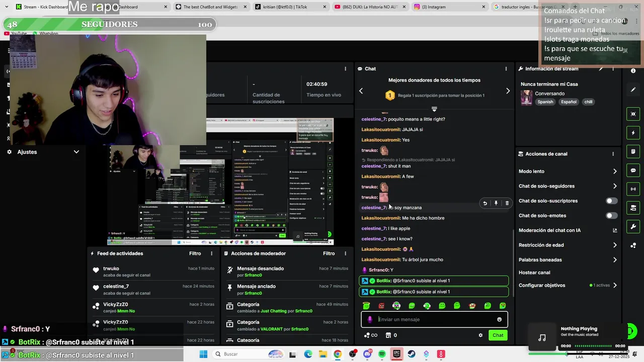Viewport: 644px width, 362px height.
Task: Click the Español stream tag
Action: (569, 102)
